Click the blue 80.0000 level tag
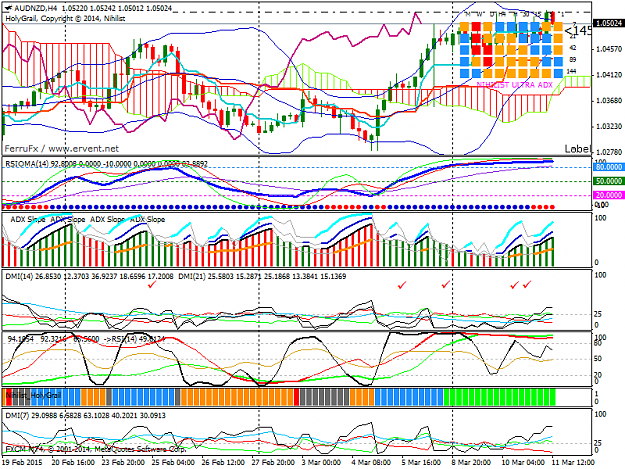The height and width of the screenshot is (469, 625). click(609, 167)
